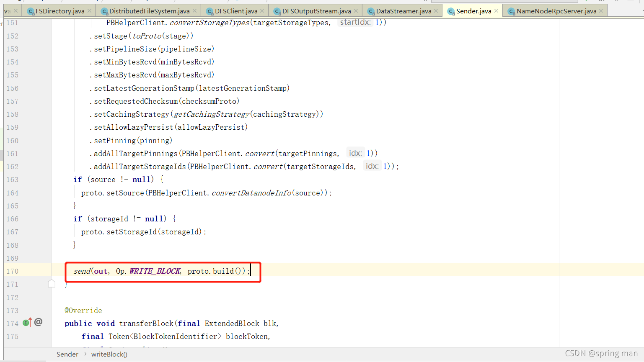
Task: Open the DistributedFileSystem.java editor tab
Action: [x=149, y=11]
